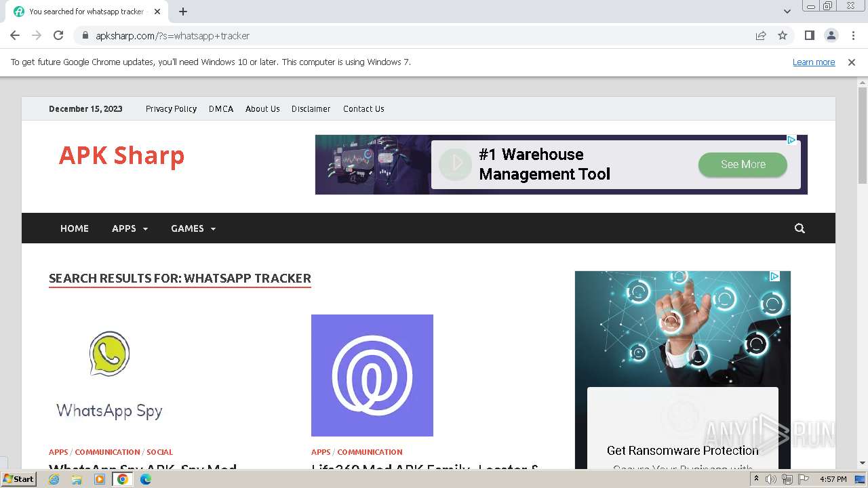Expand the APPS menu dropdown
Viewport: 868px width, 488px height.
(130, 228)
